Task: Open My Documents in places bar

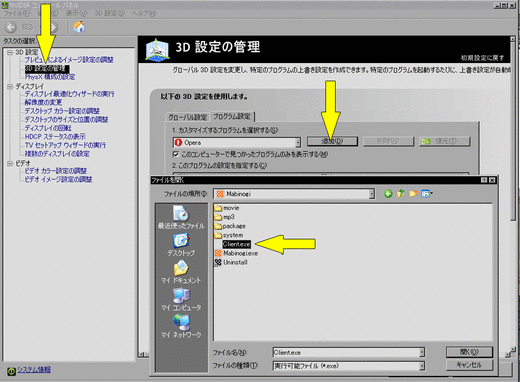Action: click(181, 272)
